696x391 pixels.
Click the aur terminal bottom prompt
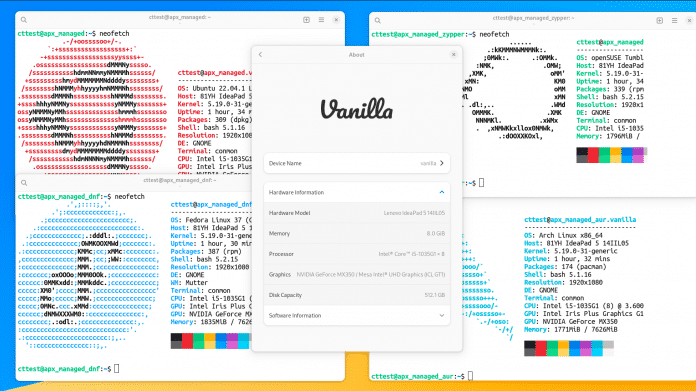click(422, 376)
